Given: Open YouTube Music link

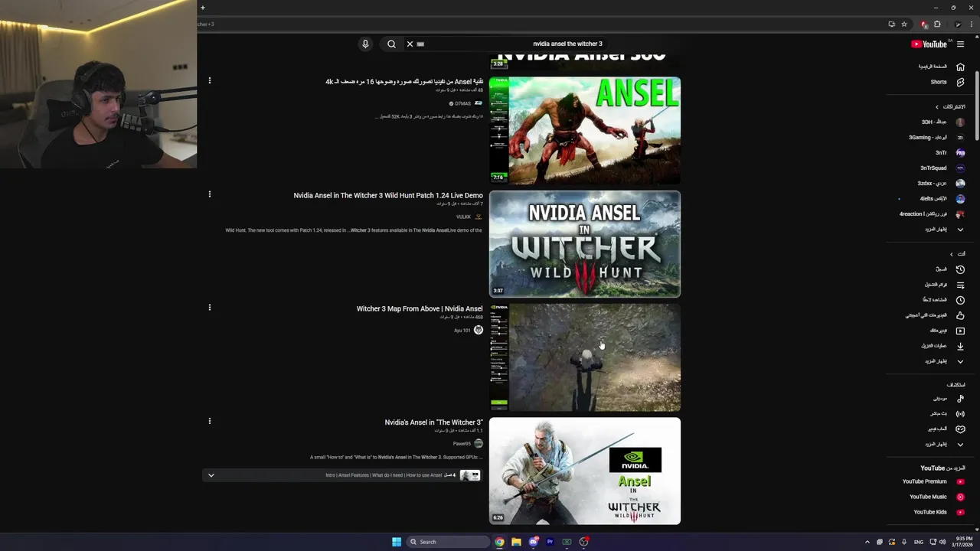Looking at the screenshot, I should point(937,497).
